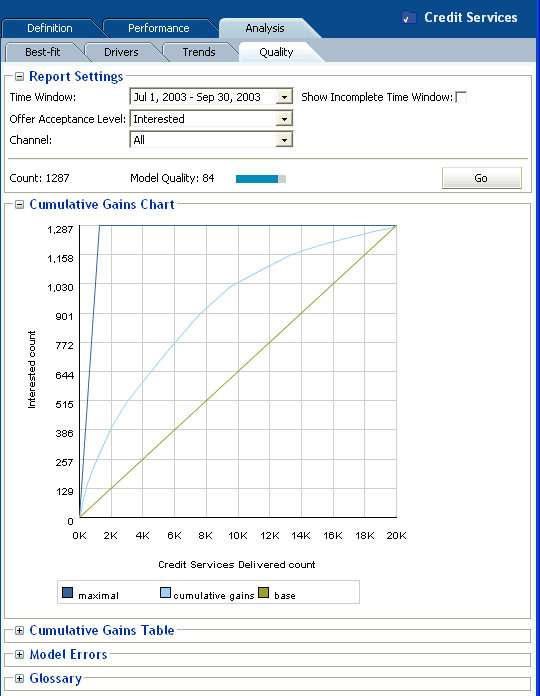Click the 644 y-axis value
This screenshot has height=696, width=540.
click(x=64, y=375)
